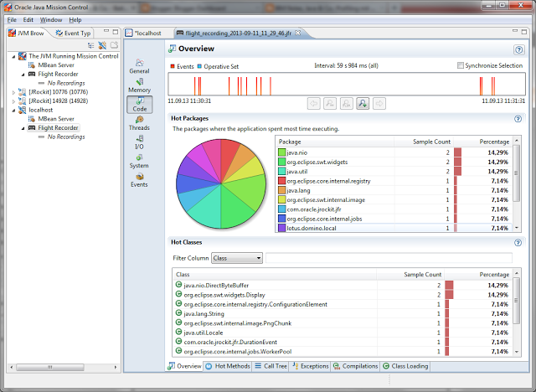Click the Hot Packages help icon
The width and height of the screenshot is (536, 392).
click(518, 119)
